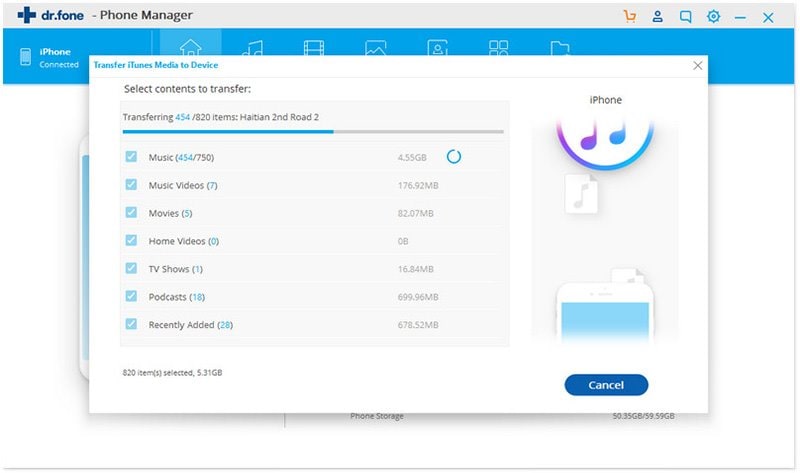Uncheck the Home Videos checkbox

pos(131,240)
